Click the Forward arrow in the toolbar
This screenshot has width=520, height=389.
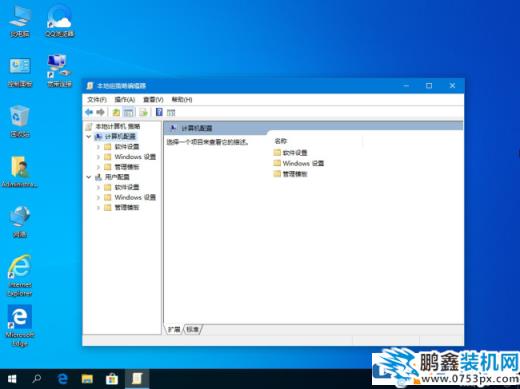click(x=100, y=112)
